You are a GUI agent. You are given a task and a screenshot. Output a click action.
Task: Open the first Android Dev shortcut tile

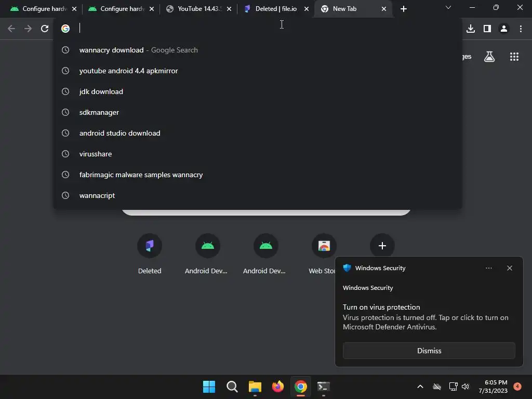208,254
